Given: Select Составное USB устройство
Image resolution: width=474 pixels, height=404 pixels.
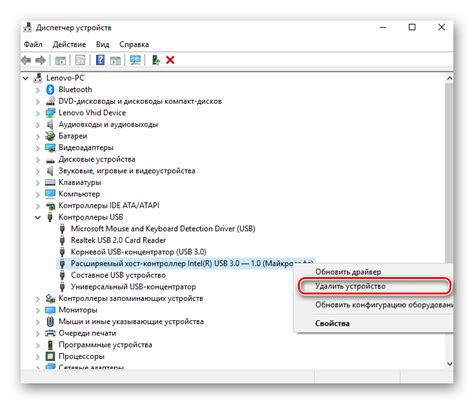Looking at the screenshot, I should tap(118, 275).
